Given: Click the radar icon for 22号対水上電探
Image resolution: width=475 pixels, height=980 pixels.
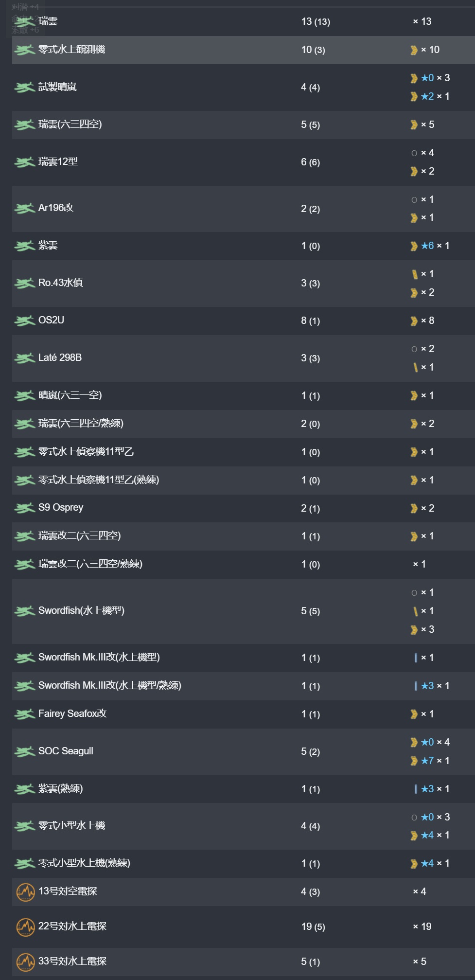Looking at the screenshot, I should 25,927.
